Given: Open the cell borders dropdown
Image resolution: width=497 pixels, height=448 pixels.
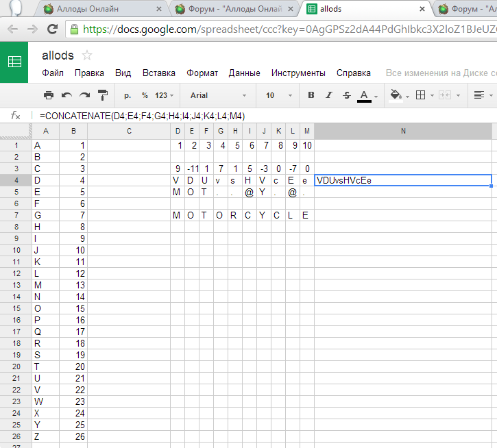Looking at the screenshot, I should [424, 95].
